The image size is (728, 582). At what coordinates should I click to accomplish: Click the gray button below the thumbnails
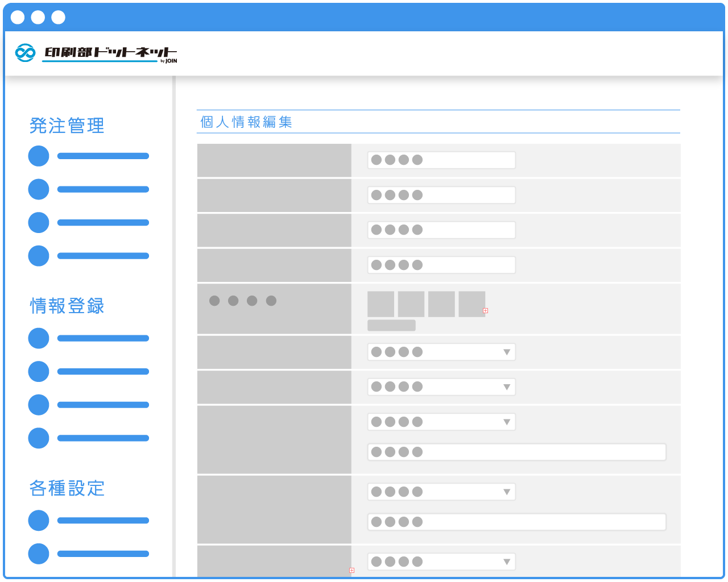point(391,325)
